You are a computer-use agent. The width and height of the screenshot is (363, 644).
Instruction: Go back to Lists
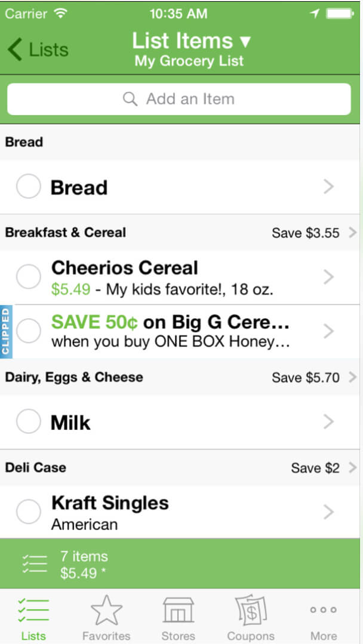(38, 49)
